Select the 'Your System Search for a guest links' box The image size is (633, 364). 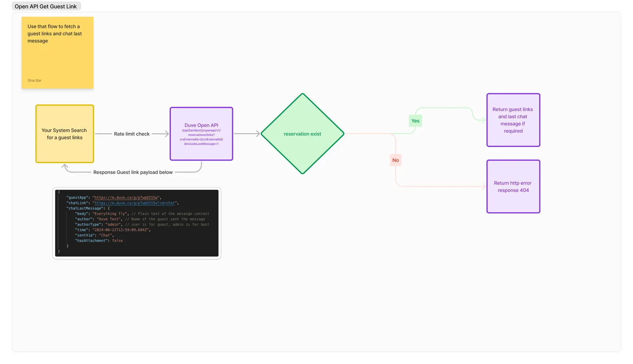64,134
